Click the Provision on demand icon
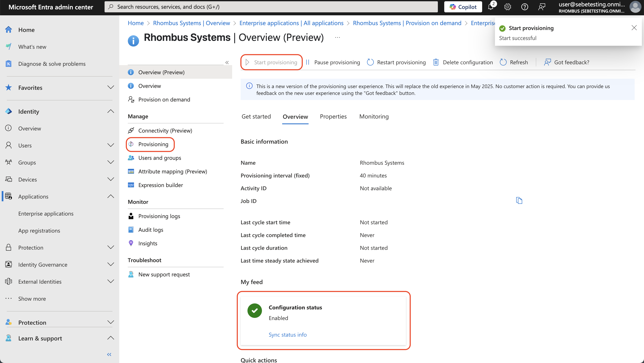 (131, 99)
